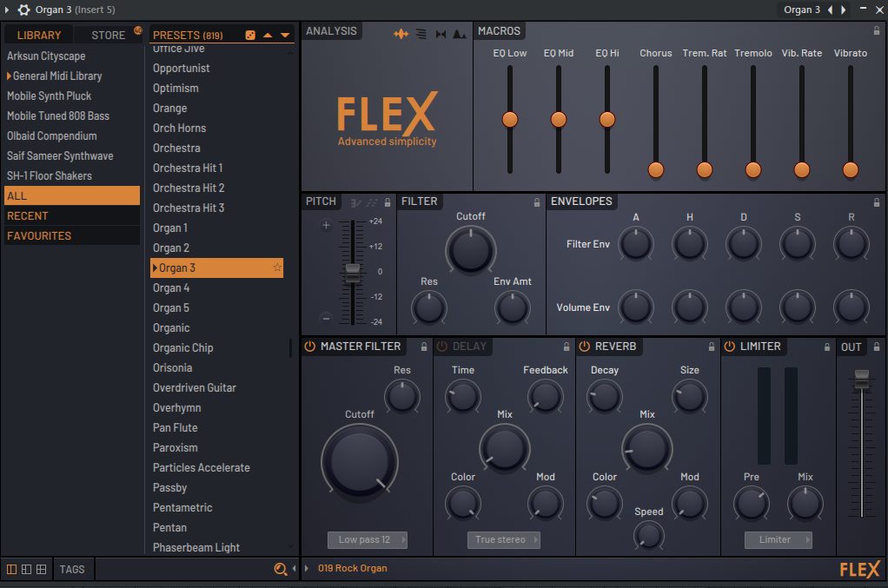Favourite the Organ 3 preset star
The width and height of the screenshot is (888, 588).
click(x=277, y=268)
